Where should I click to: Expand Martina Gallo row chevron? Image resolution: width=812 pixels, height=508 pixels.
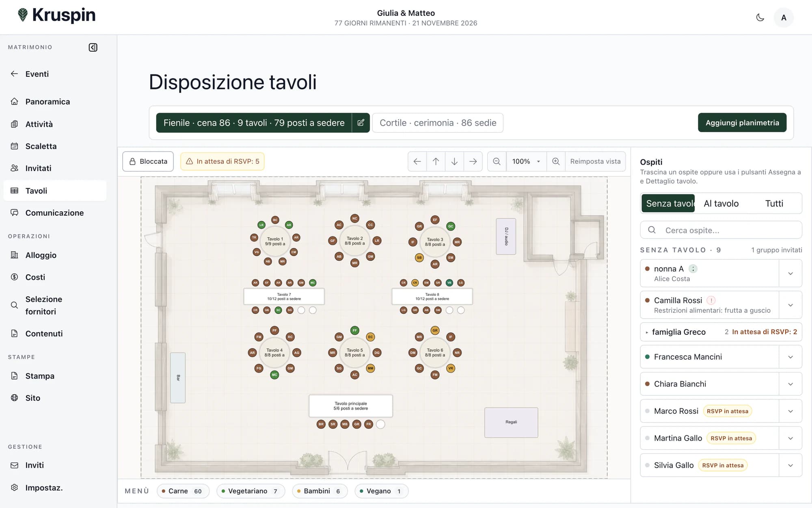click(x=790, y=438)
